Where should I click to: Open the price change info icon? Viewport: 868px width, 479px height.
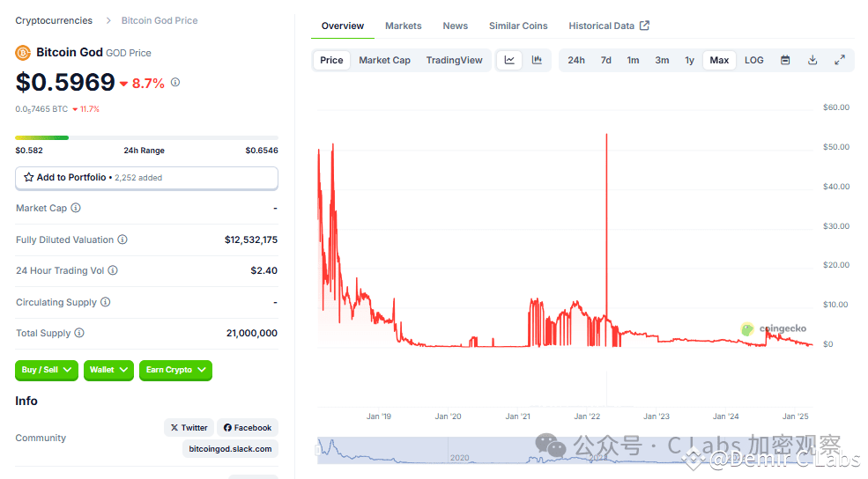tap(175, 83)
